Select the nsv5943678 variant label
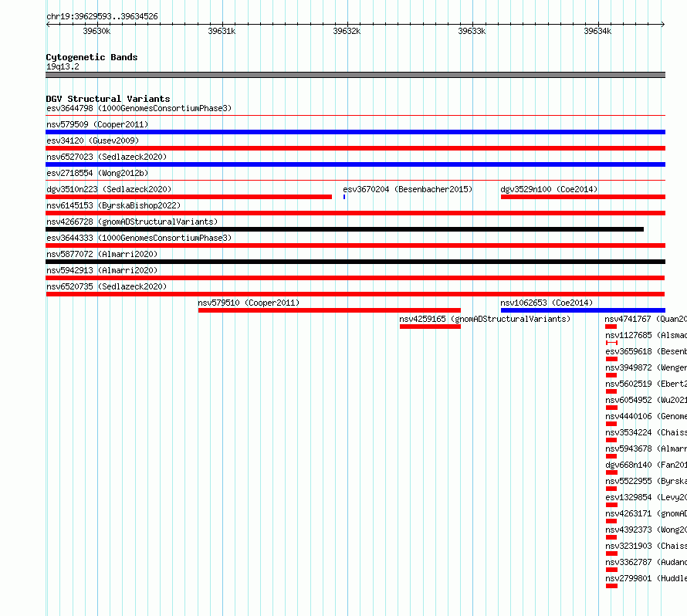The width and height of the screenshot is (687, 616). (x=646, y=448)
